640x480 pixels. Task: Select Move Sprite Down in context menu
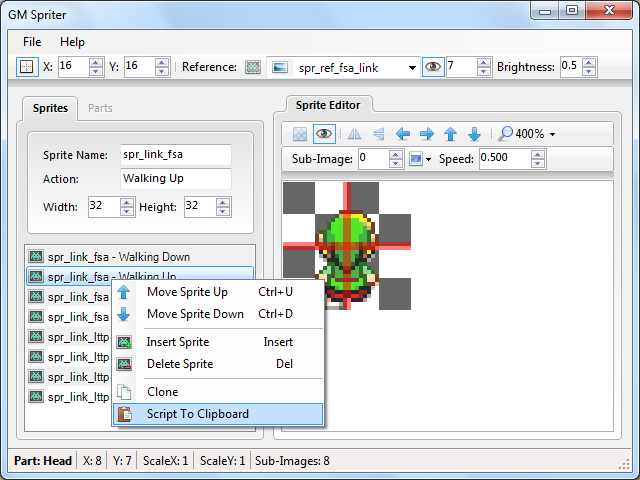tap(218, 314)
